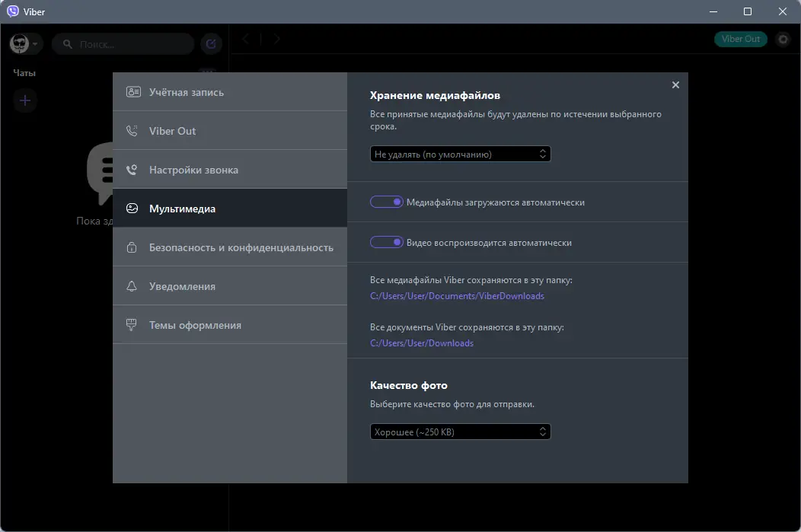Screen dimensions: 801x532
Task: Click the Темы оформления brush icon
Action: (132, 325)
